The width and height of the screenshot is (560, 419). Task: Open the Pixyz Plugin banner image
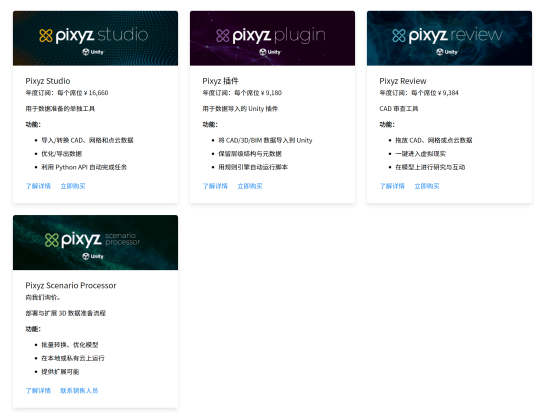(272, 38)
